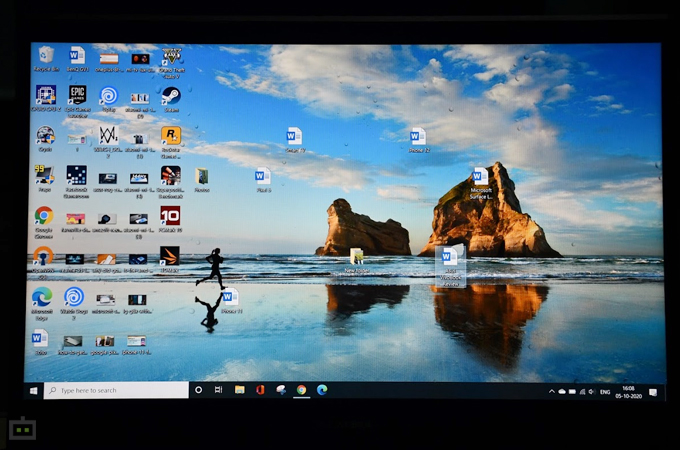Open the Recycle Bin desktop icon

coord(46,59)
